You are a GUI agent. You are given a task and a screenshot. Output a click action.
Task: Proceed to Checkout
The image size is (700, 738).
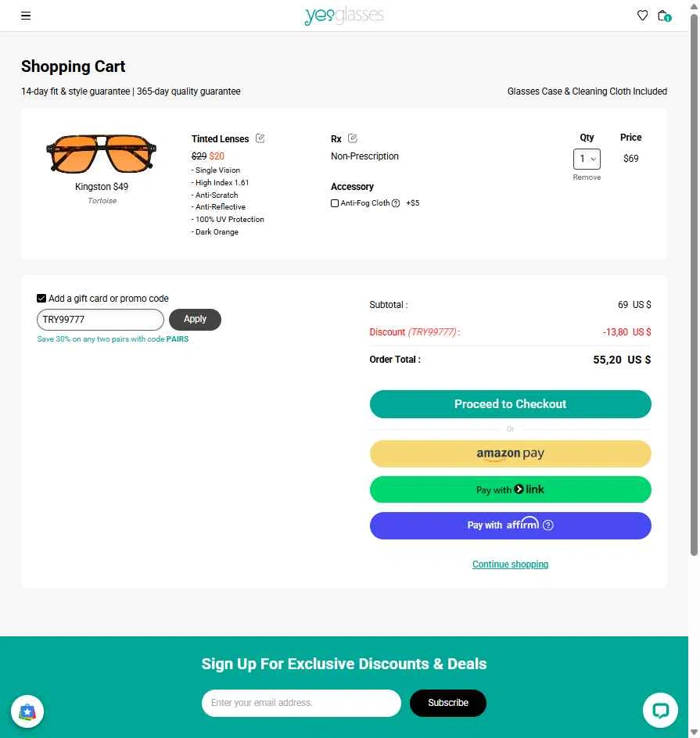[510, 404]
